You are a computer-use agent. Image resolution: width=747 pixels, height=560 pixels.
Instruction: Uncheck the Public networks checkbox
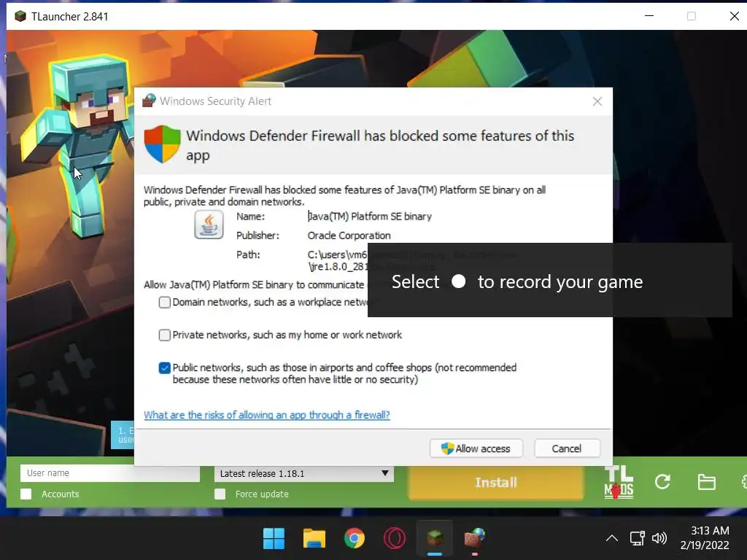(164, 367)
